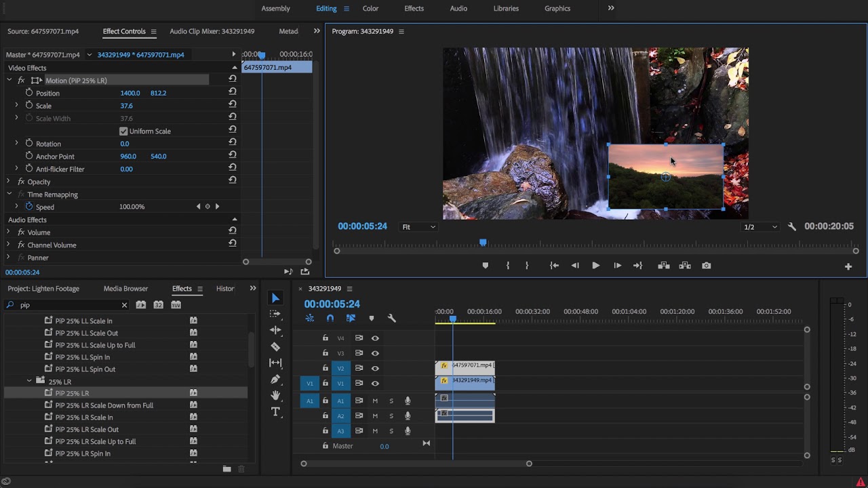Open the 1/2 playback resolution dropdown

click(759, 227)
